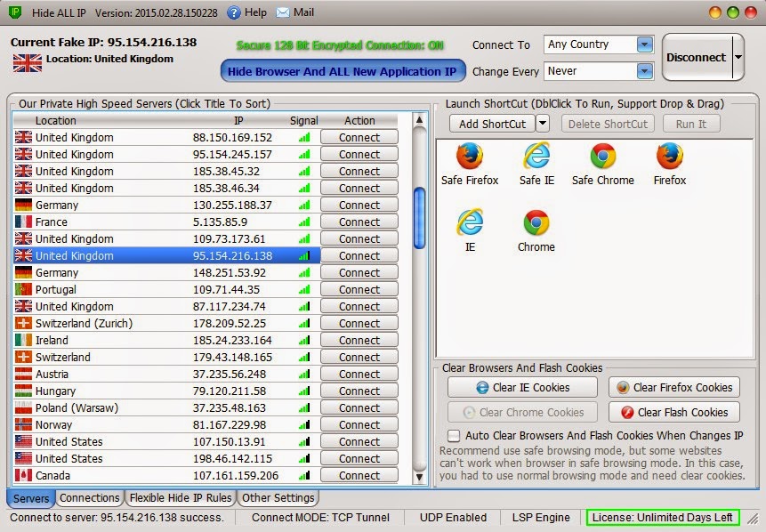The width and height of the screenshot is (766, 532).
Task: Click the Canada flag icon
Action: [x=23, y=475]
